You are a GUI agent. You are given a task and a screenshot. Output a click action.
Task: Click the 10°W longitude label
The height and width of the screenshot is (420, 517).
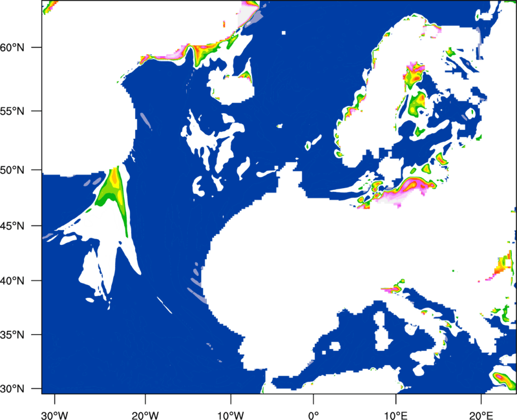tap(231, 415)
